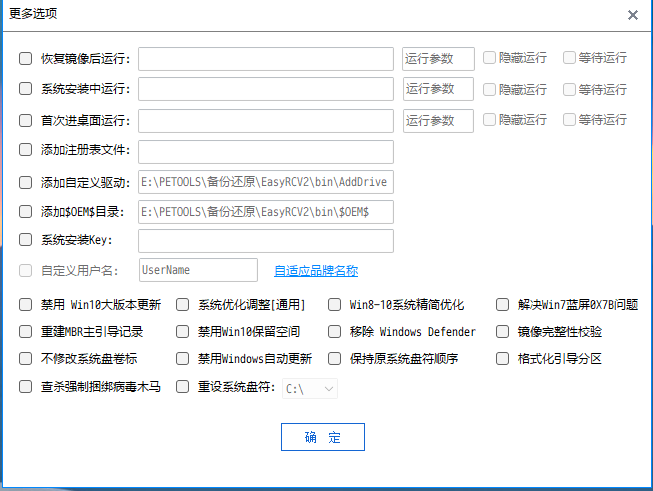Click 运行参数 field for 恢复镜像后运行

point(438,59)
